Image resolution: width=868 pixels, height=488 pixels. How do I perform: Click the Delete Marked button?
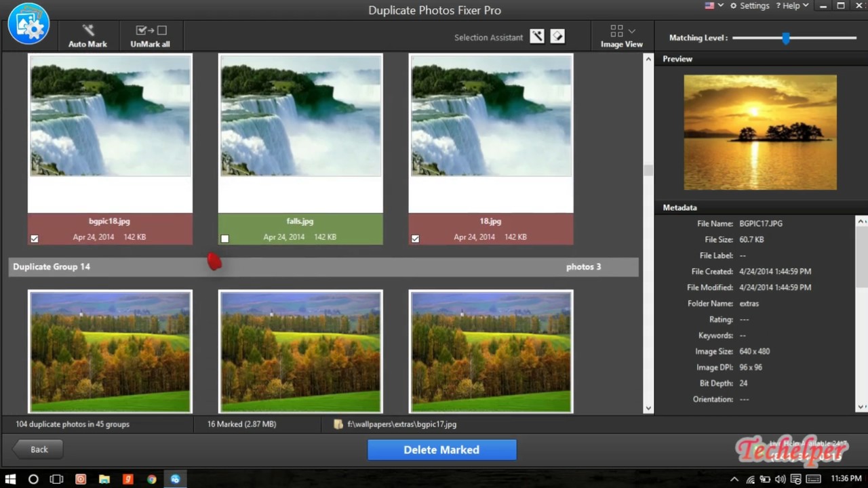pyautogui.click(x=442, y=450)
